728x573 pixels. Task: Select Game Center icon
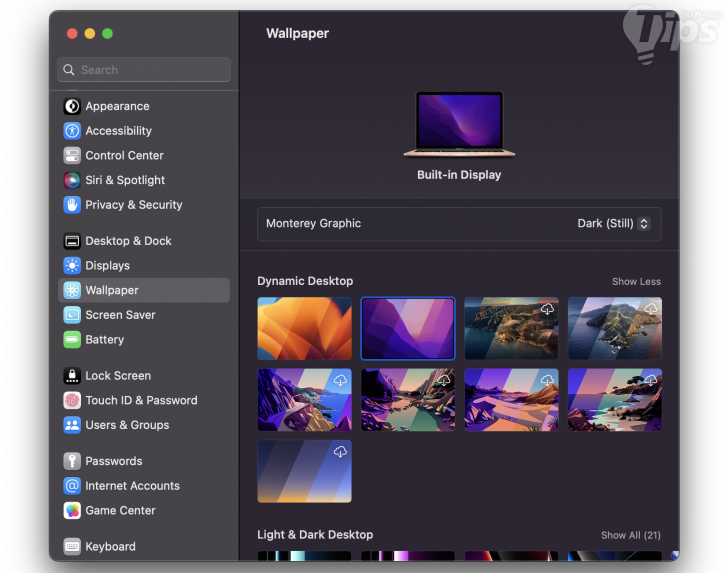tap(72, 510)
